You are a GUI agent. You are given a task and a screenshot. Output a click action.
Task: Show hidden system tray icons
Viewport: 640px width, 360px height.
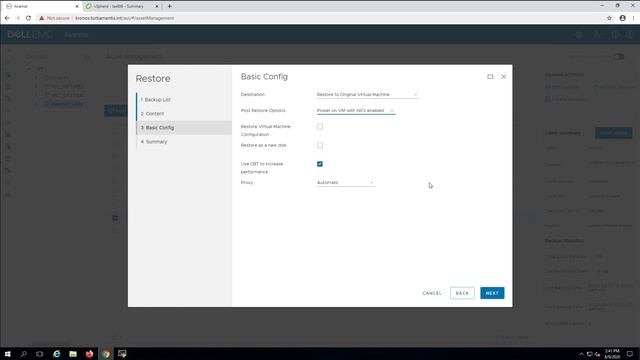click(581, 354)
